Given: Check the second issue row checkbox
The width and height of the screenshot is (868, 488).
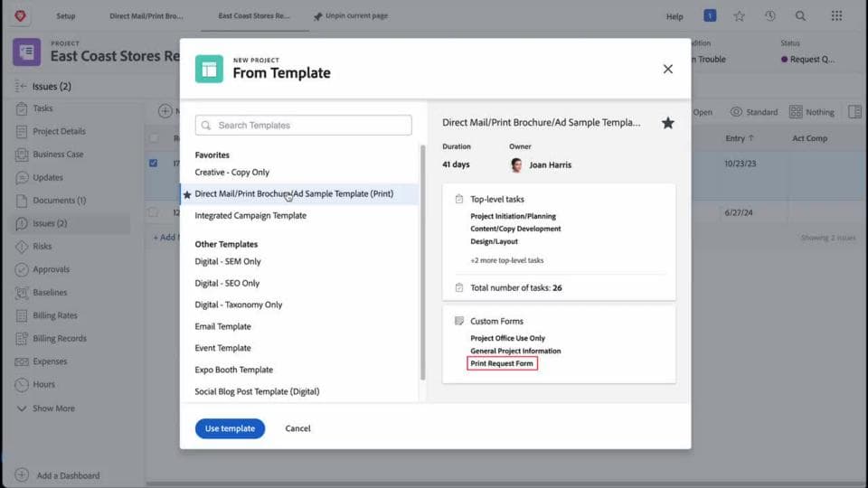Looking at the screenshot, I should coord(154,211).
